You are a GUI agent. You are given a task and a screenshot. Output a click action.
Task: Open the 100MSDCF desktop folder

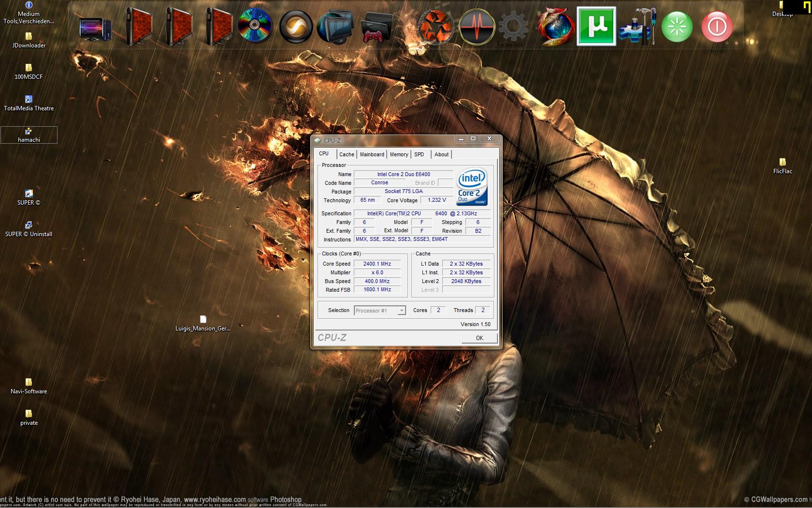[x=29, y=72]
